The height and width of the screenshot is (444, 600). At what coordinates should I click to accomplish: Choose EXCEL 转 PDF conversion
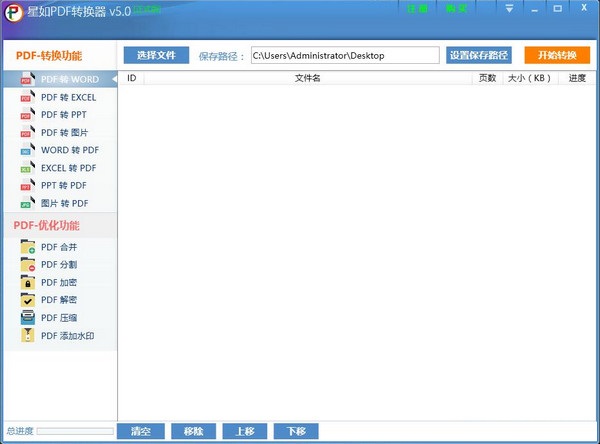point(60,168)
